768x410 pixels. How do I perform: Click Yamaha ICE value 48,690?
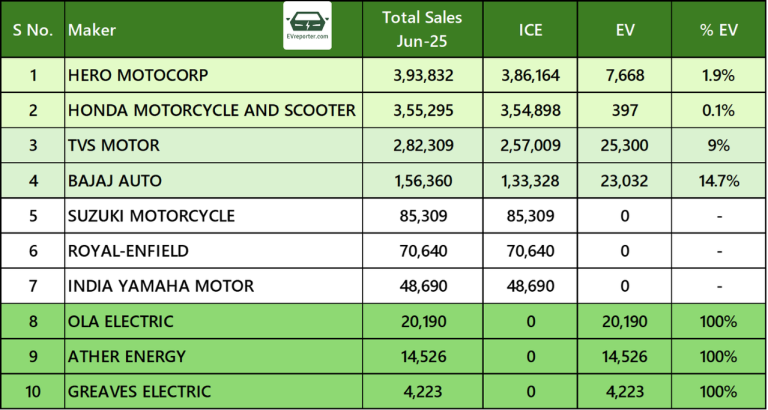529,287
